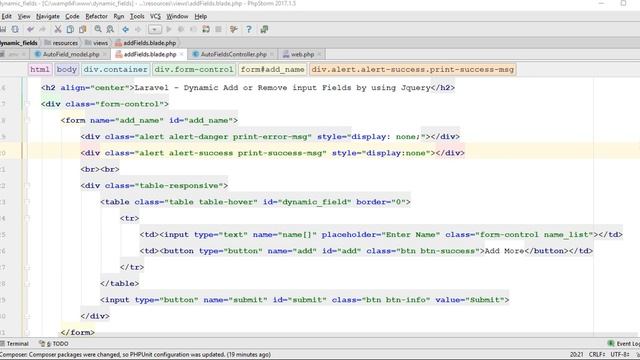Click the Cut scissors icon
The height and width of the screenshot is (360, 640).
click(x=58, y=29)
